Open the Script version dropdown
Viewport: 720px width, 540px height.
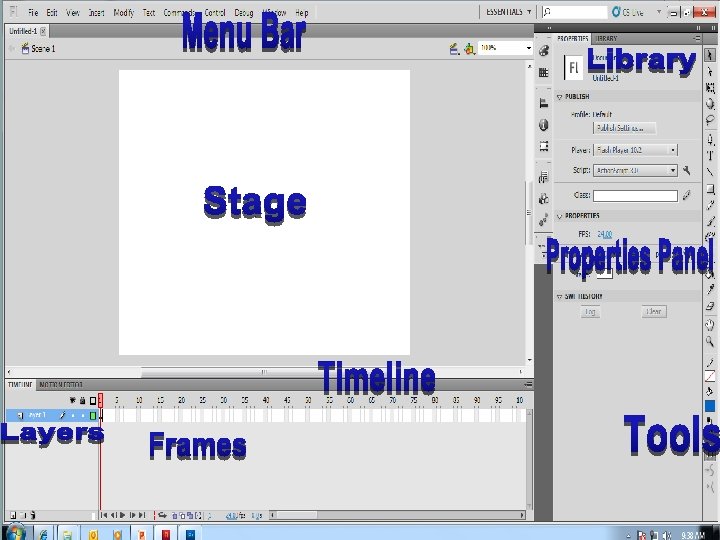636,170
